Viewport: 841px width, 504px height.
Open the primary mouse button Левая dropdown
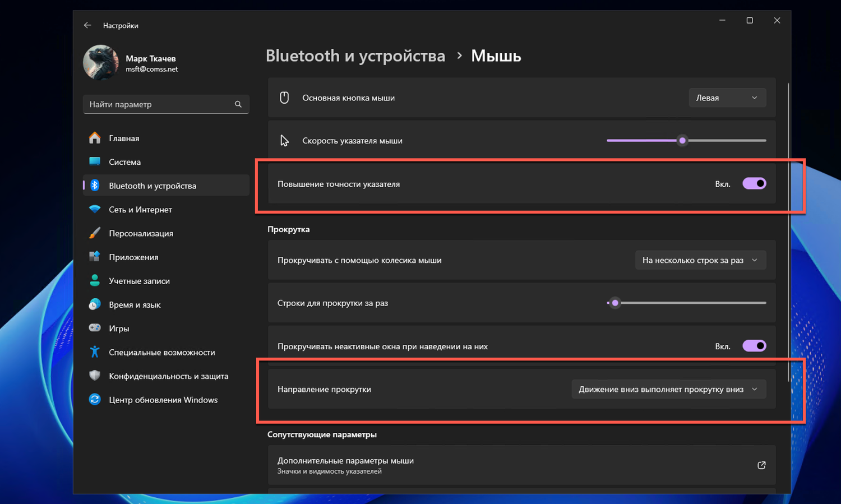coord(727,98)
